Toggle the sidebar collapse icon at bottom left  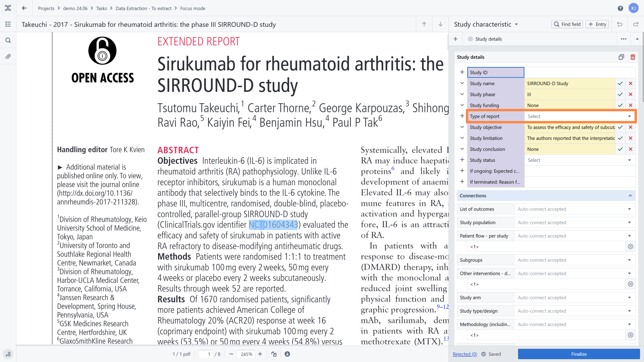pos(8,354)
